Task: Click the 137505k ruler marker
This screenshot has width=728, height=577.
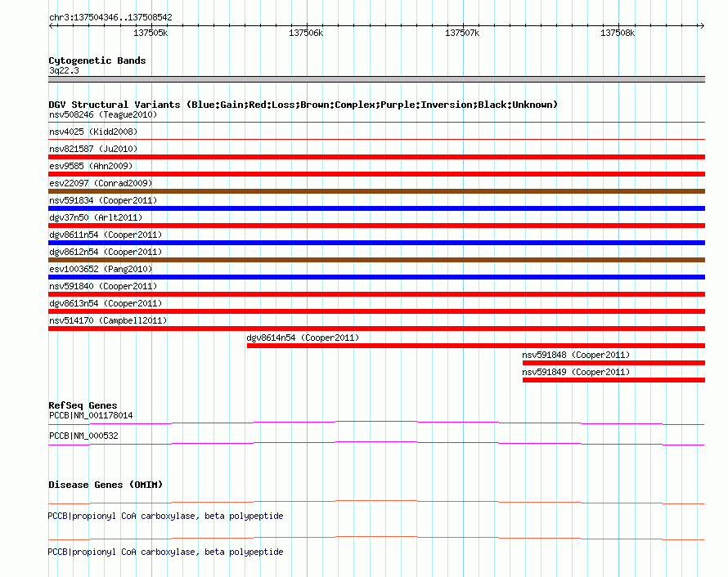Action: click(x=151, y=33)
